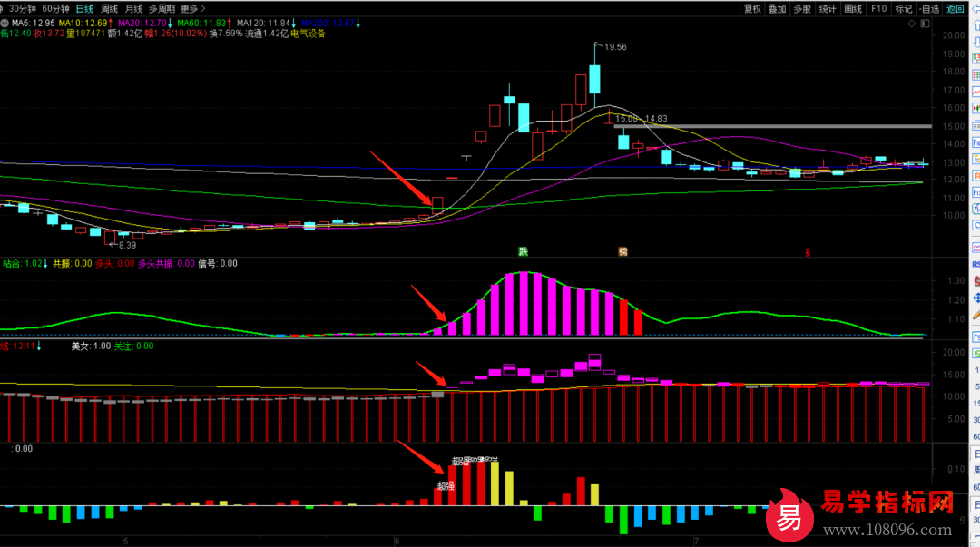Click the 1.30 label on the 粘合 indicator axis
Image resolution: width=980 pixels, height=547 pixels.
(956, 280)
